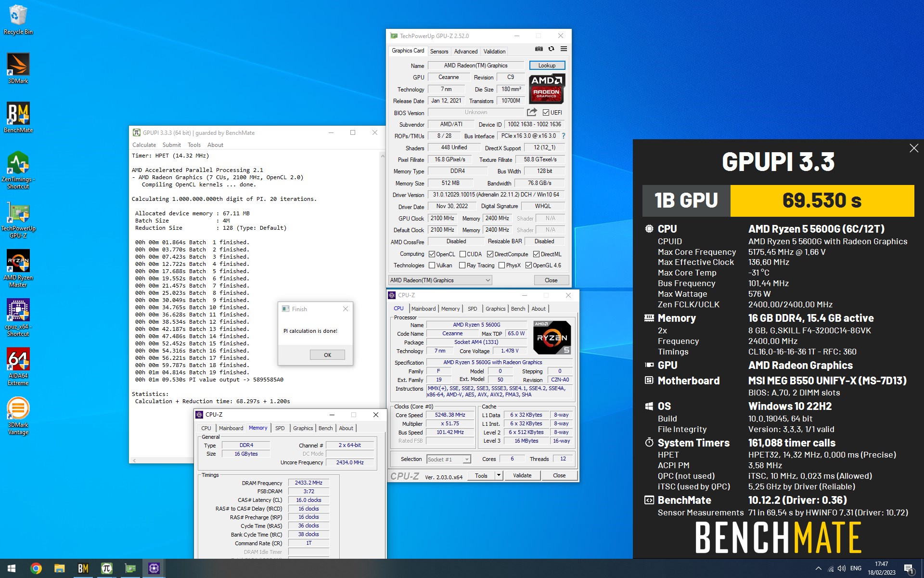Switch to the Sensors tab in GPU-Z

point(439,52)
